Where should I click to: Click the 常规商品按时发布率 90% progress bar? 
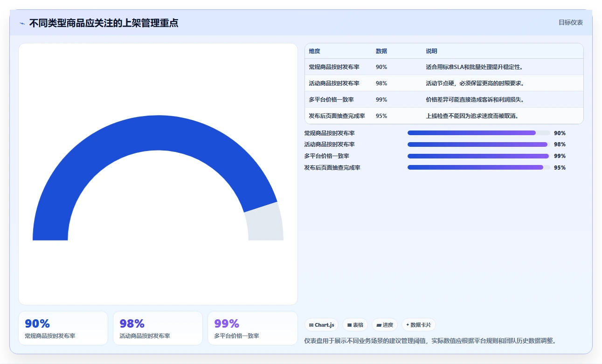pyautogui.click(x=479, y=133)
